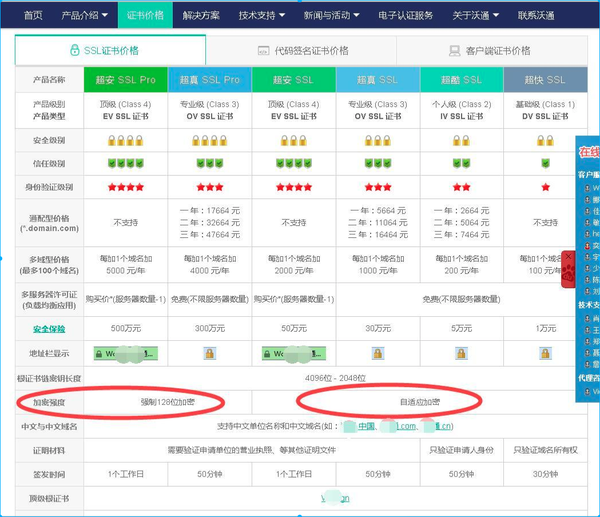The height and width of the screenshot is (517, 600).
Task: Click the padlock address bar icon for 超酷 SSL
Action: [x=461, y=354]
